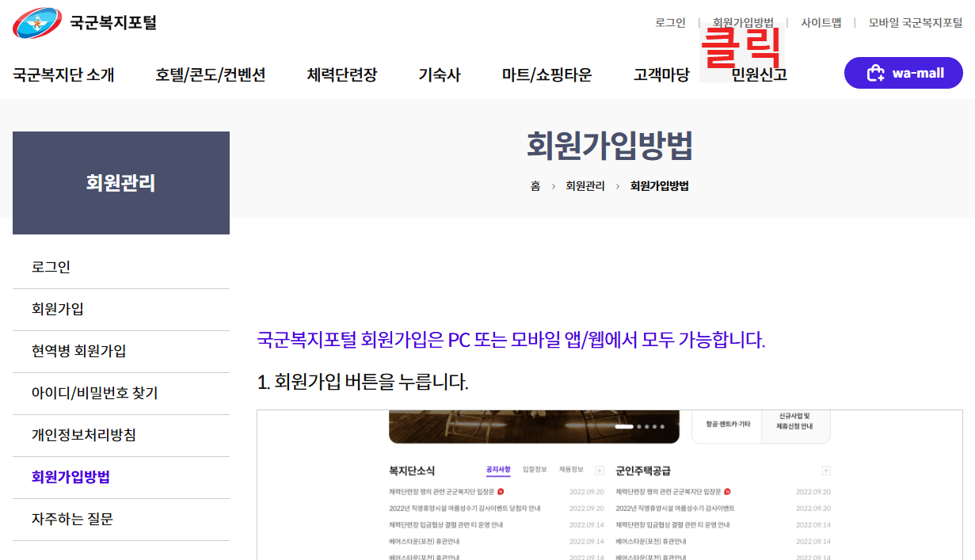Go to 로그인 from the top bar
The image size is (975, 560).
(x=670, y=23)
